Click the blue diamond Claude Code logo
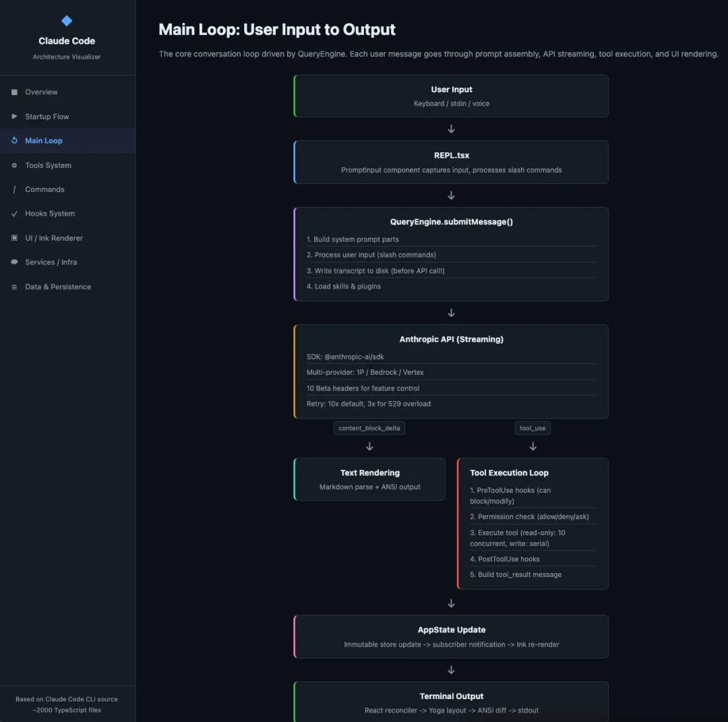728x722 pixels. (x=66, y=20)
